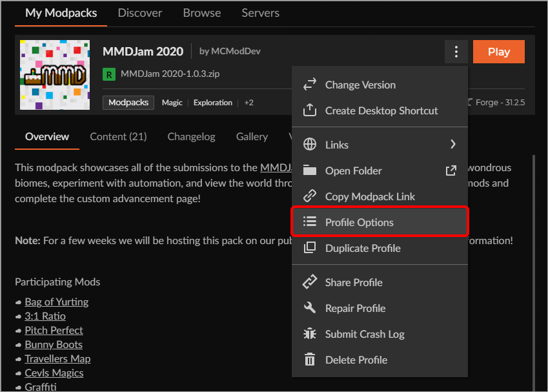This screenshot has width=548, height=392.
Task: Click the Profile Options list icon
Action: 310,222
